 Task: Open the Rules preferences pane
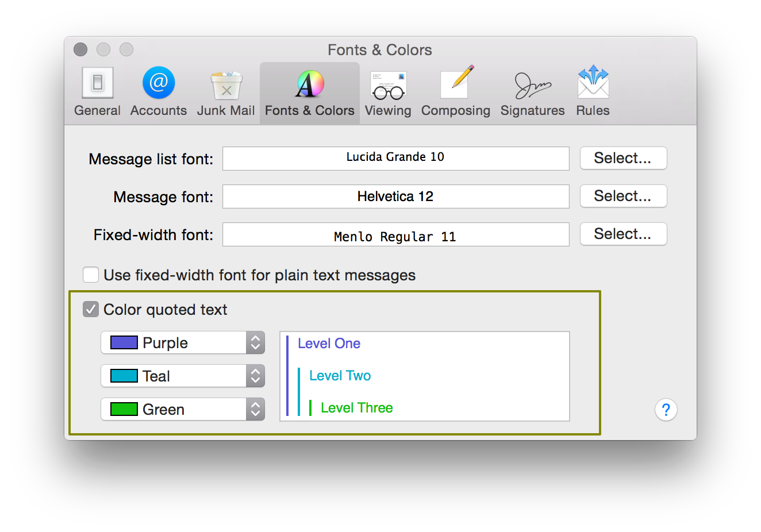[x=593, y=92]
